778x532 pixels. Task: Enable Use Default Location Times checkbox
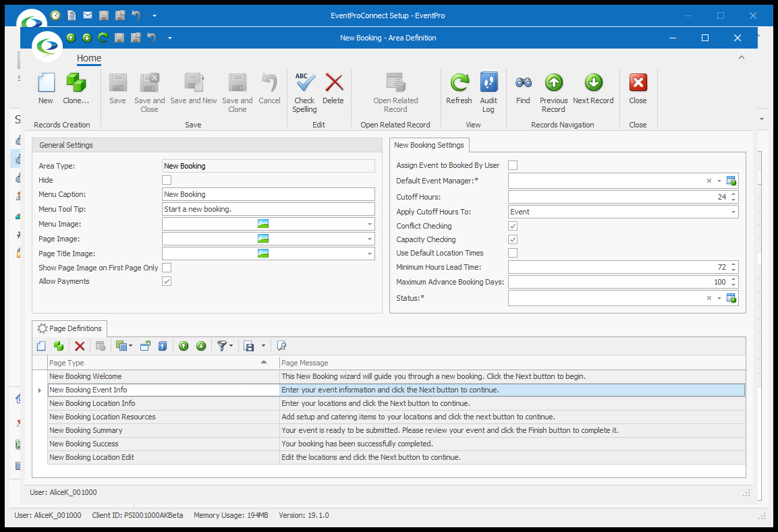[513, 253]
